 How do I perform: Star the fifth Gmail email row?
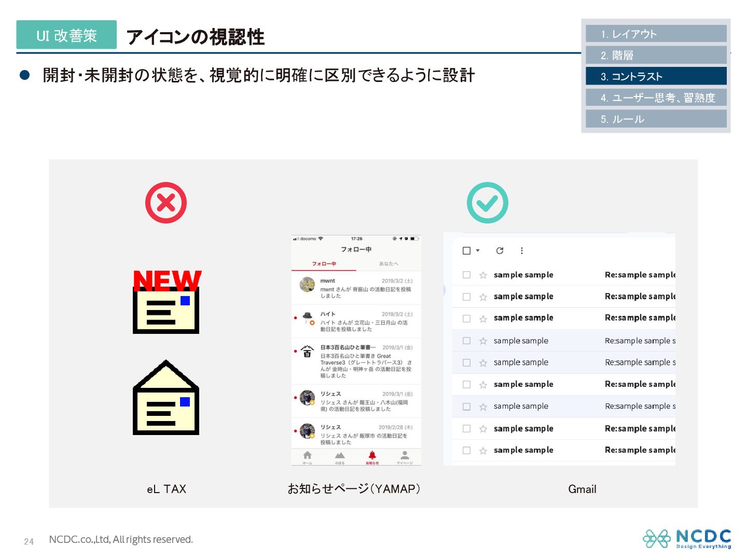[x=483, y=362]
